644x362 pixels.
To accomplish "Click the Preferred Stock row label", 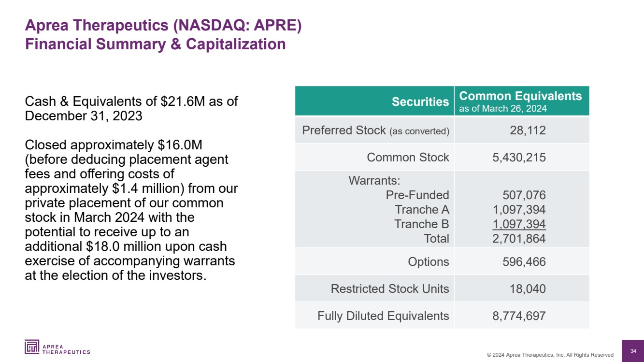I will click(375, 130).
